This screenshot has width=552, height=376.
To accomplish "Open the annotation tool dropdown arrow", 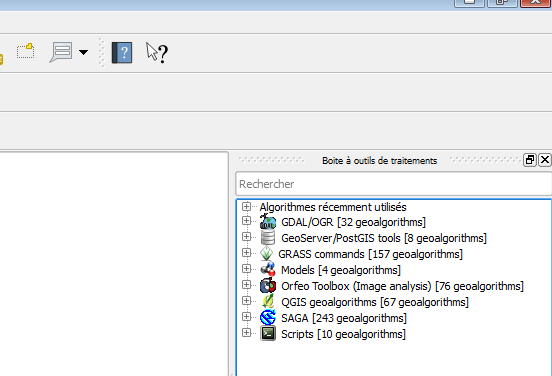I will point(83,52).
